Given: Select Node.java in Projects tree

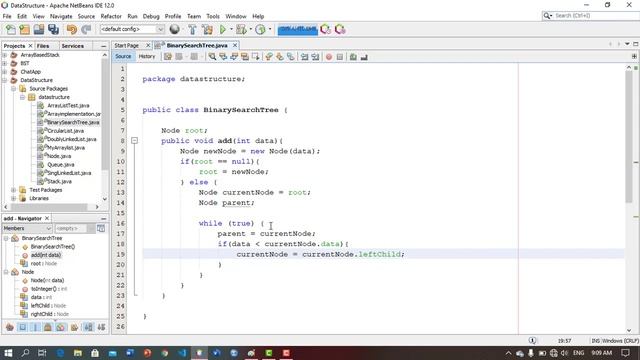Looking at the screenshot, I should [x=59, y=156].
